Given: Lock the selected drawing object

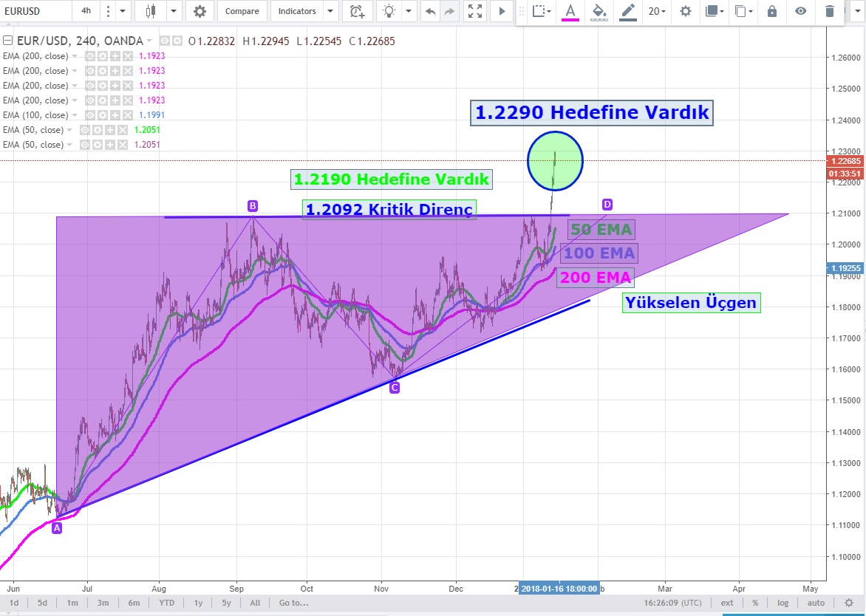Looking at the screenshot, I should click(x=772, y=11).
